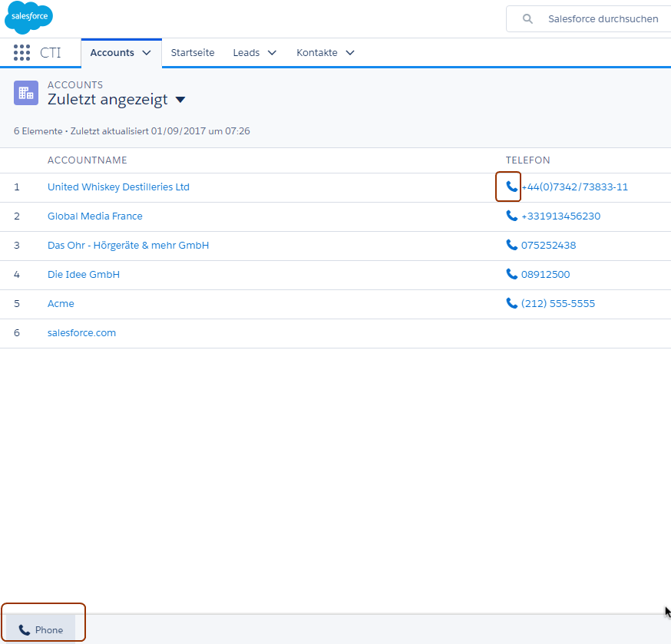
Task: Dial the 08912500 phone number
Action: [x=546, y=274]
